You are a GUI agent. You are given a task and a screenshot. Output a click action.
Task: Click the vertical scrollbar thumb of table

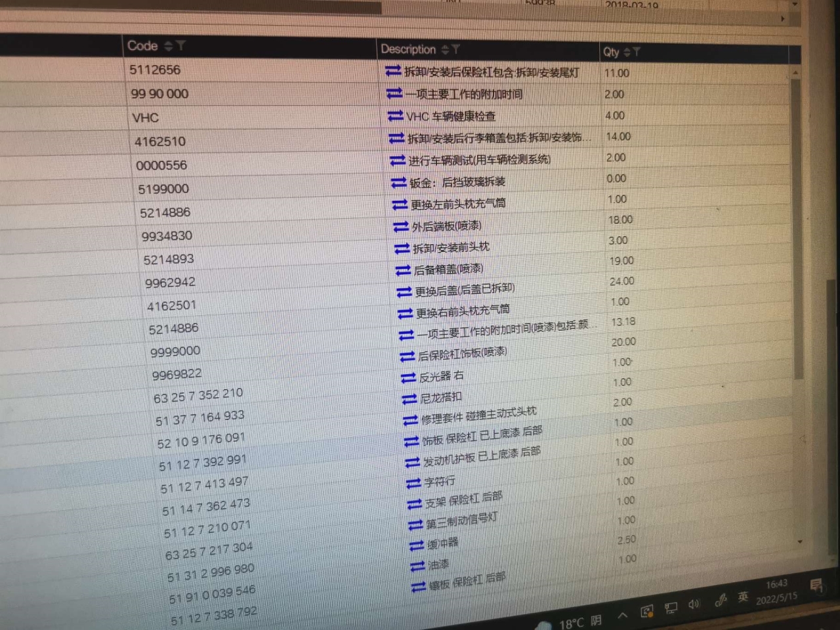[x=797, y=230]
